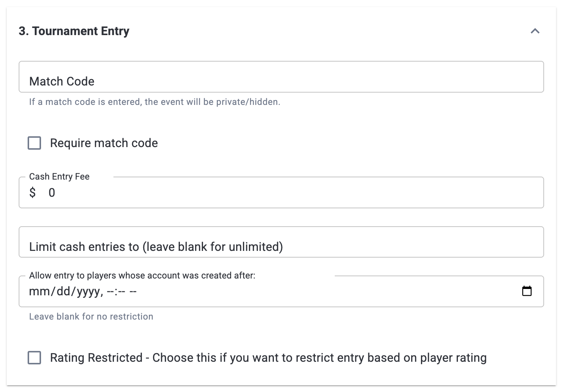Click the 'Require match code' label text
This screenshot has height=392, width=562.
(104, 143)
